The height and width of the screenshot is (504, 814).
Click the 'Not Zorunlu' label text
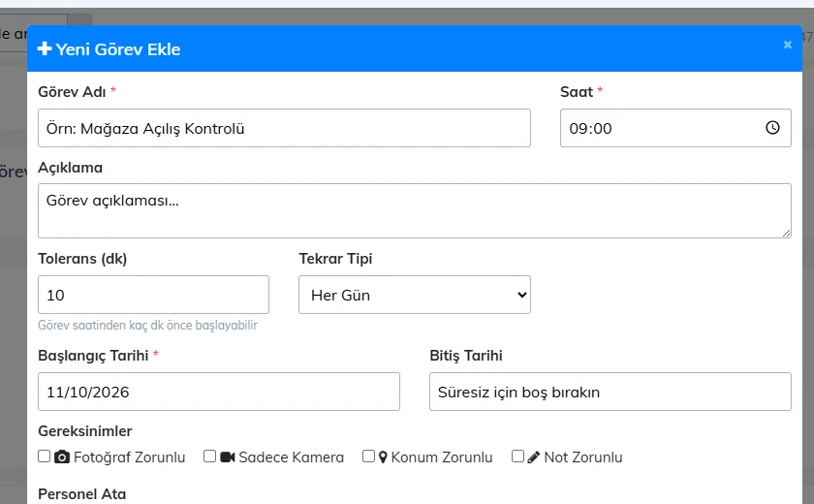[583, 457]
